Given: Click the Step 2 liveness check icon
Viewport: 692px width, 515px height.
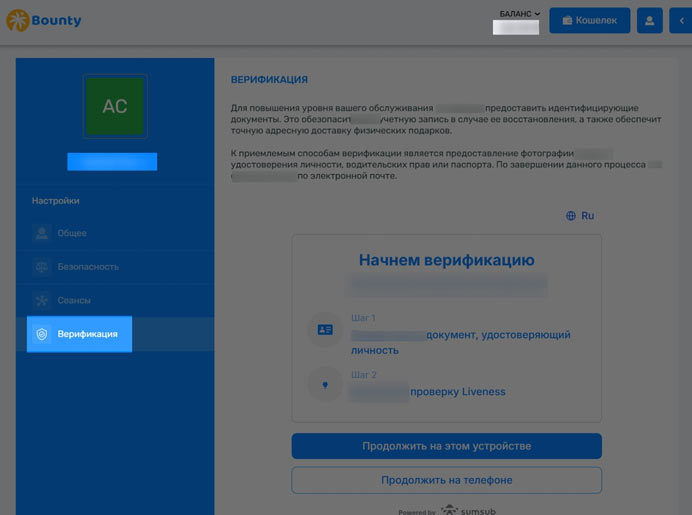Looking at the screenshot, I should click(325, 385).
